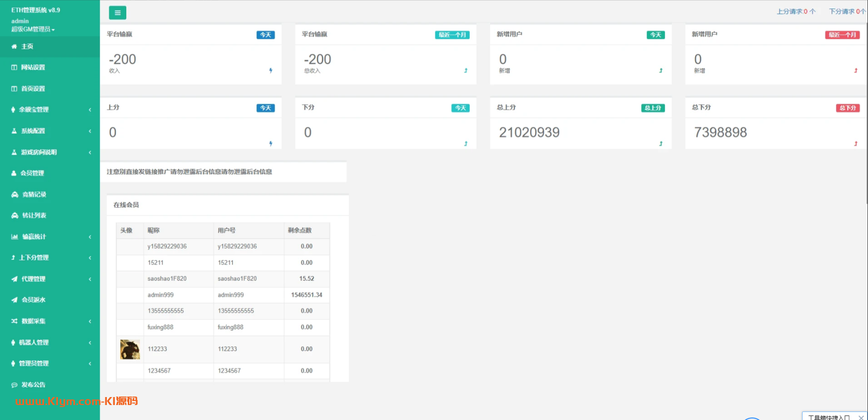
Task: Click the 总下分 red badge
Action: [x=848, y=108]
